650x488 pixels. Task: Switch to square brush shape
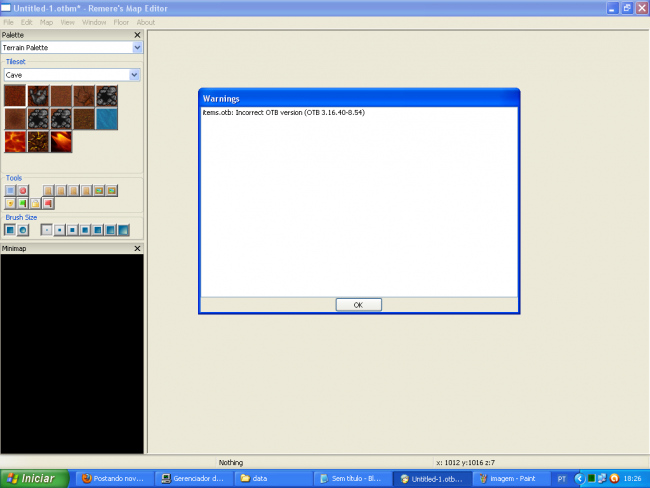(10, 230)
